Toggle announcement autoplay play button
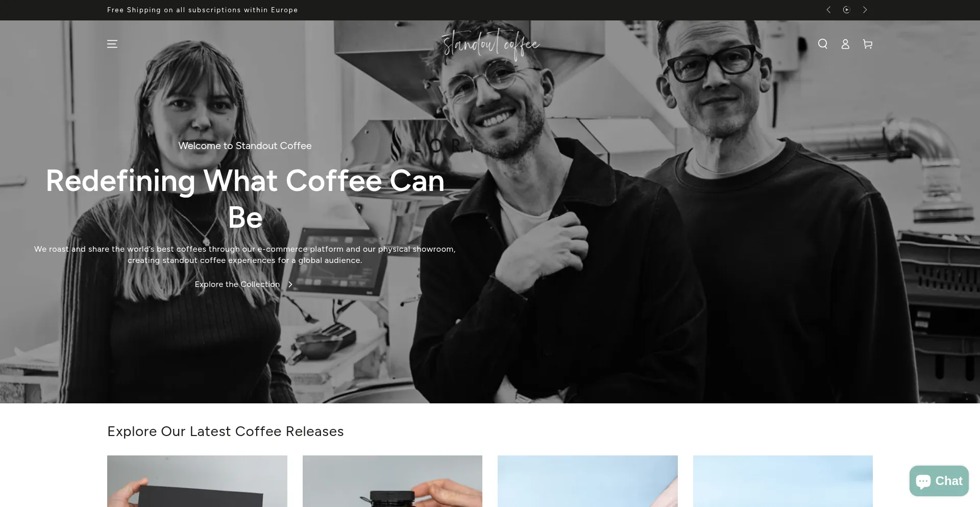This screenshot has height=507, width=980. [x=847, y=10]
